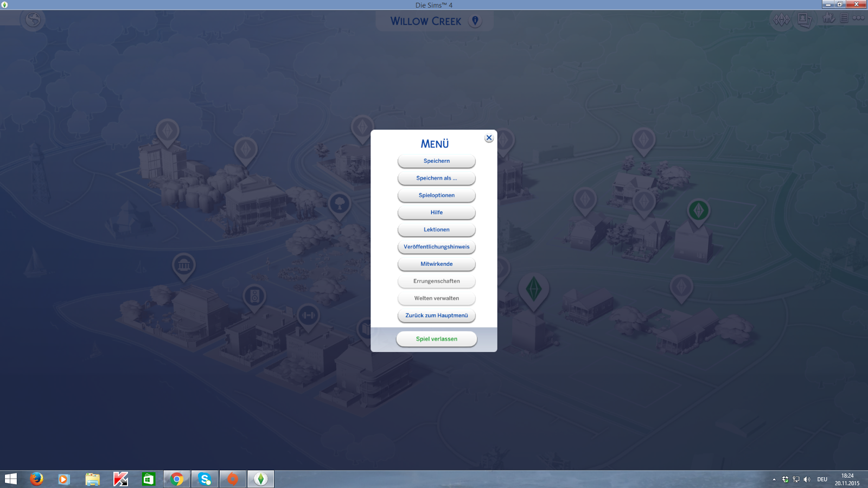This screenshot has height=488, width=868.
Task: Click the three-plumbob worlds icon
Action: pos(782,20)
